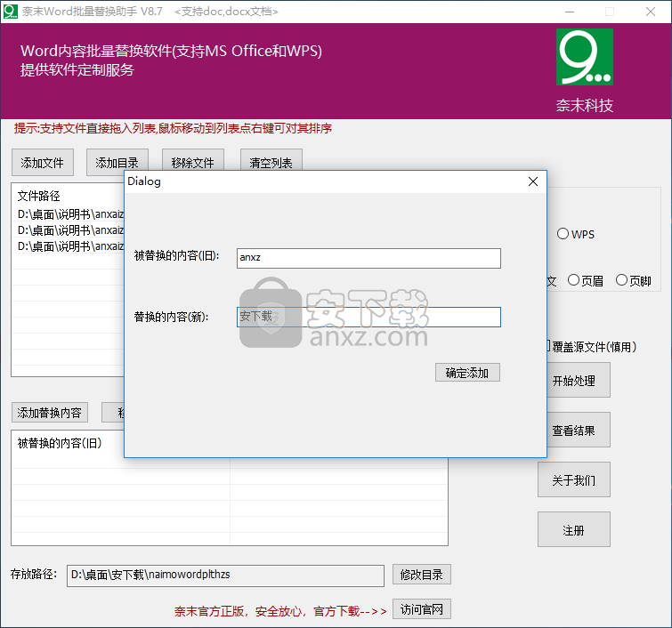The image size is (672, 628).
Task: Click inside the 被替换的内容(旧) text field
Action: (368, 258)
